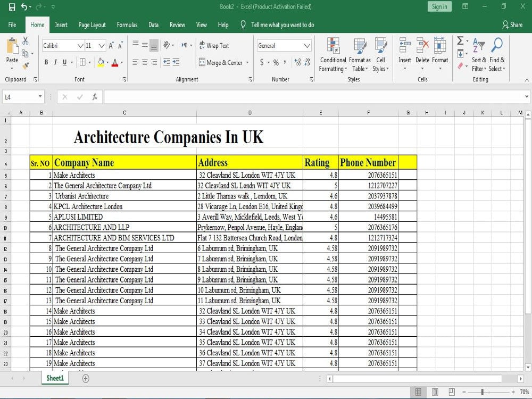The image size is (532, 399).
Task: Toggle Middle Align button
Action: point(145,45)
